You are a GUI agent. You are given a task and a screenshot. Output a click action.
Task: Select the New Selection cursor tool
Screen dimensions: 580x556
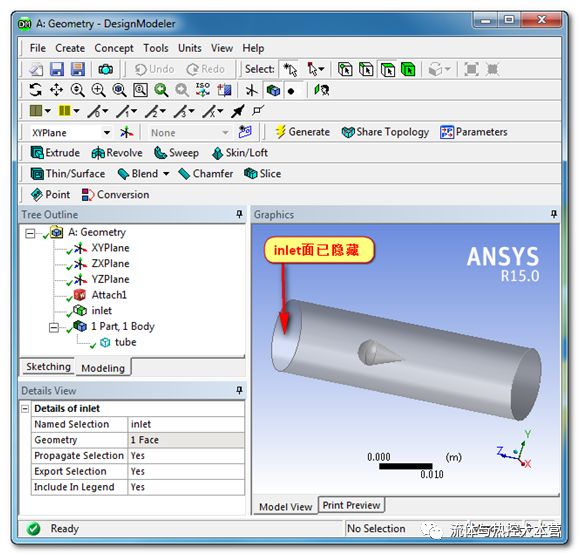pos(290,69)
